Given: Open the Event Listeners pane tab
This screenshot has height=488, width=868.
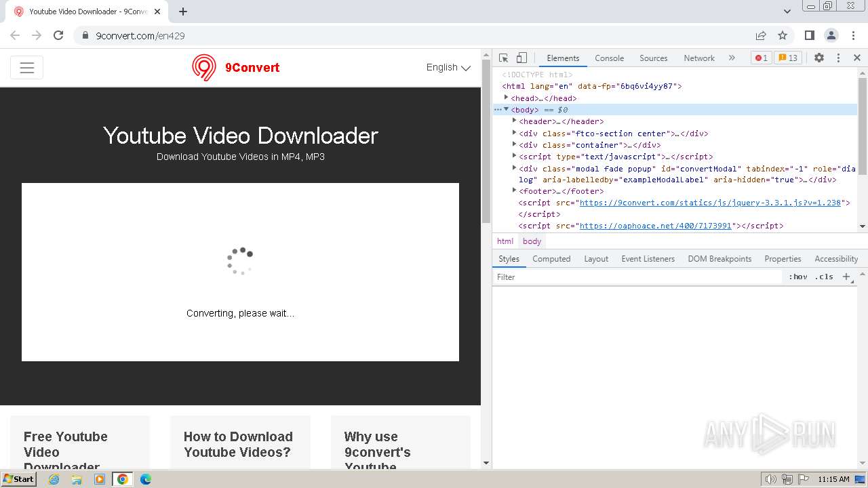Looking at the screenshot, I should [x=648, y=259].
